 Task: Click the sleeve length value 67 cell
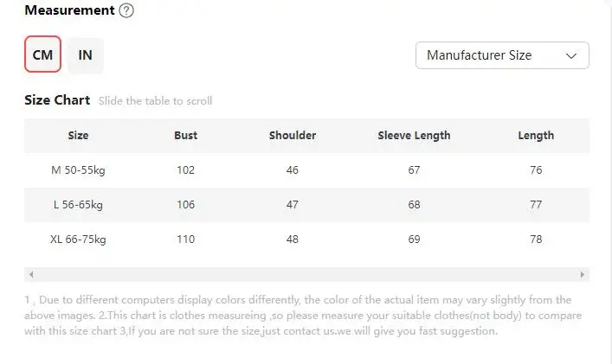(x=414, y=170)
